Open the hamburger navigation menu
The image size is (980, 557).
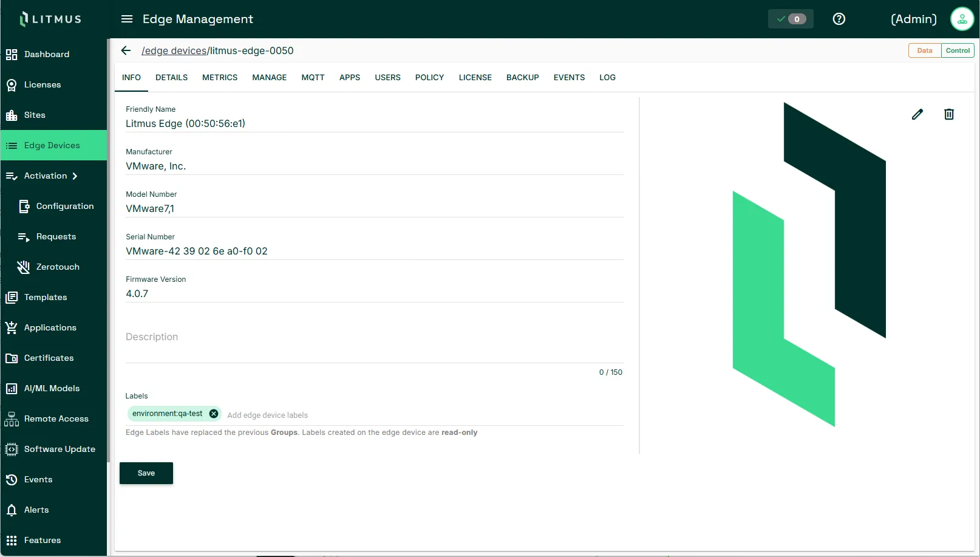coord(127,19)
